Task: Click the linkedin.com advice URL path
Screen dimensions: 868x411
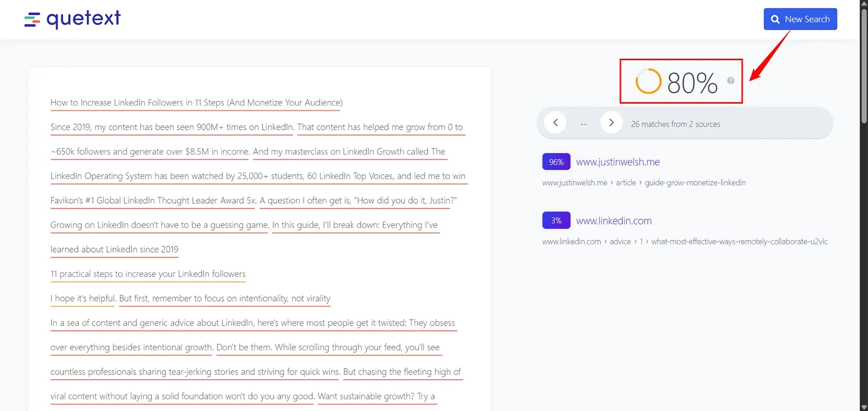Action: 685,241
